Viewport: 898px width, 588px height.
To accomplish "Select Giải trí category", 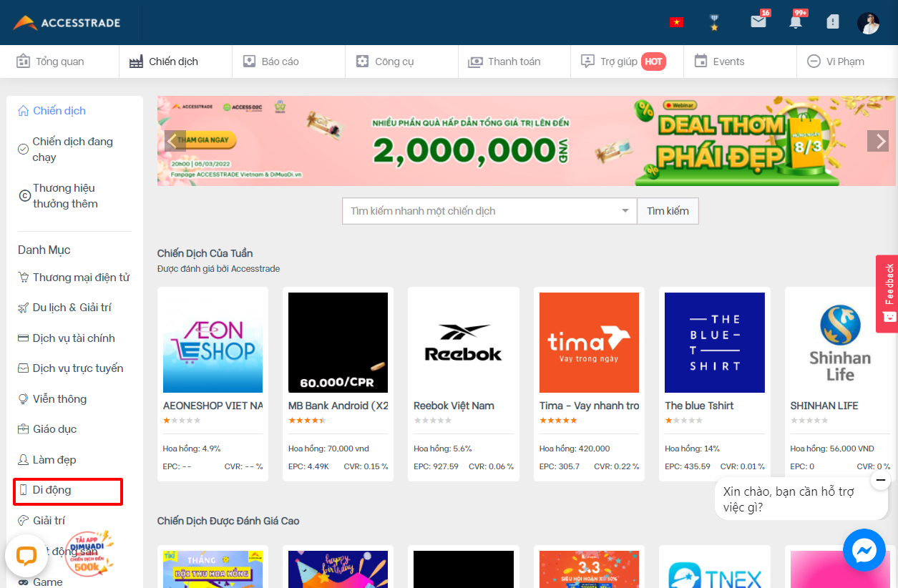I will coord(42,521).
